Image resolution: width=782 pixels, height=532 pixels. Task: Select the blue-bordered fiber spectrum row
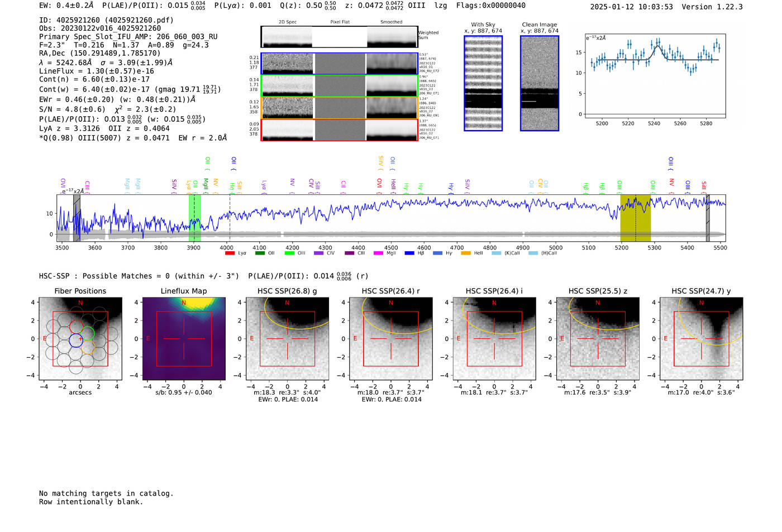click(339, 64)
